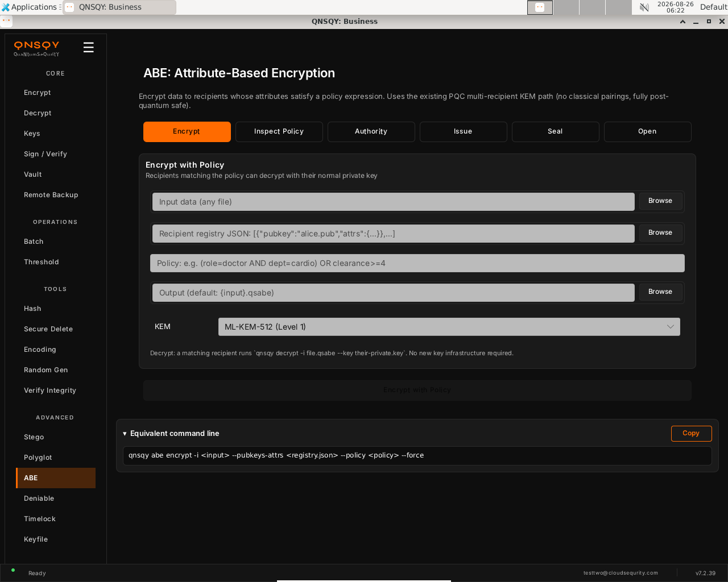This screenshot has width=728, height=582.
Task: Open Deniable encryption section
Action: (x=56, y=498)
